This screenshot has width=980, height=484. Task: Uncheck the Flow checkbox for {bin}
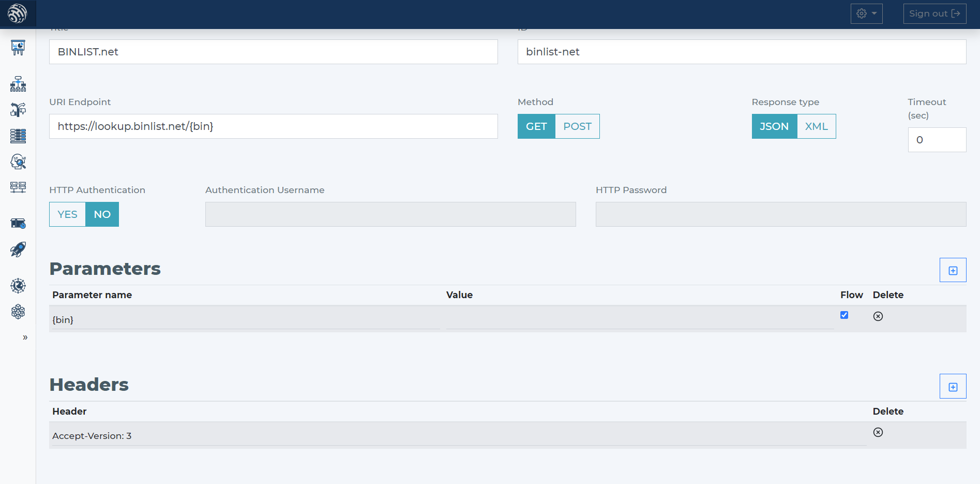[844, 315]
